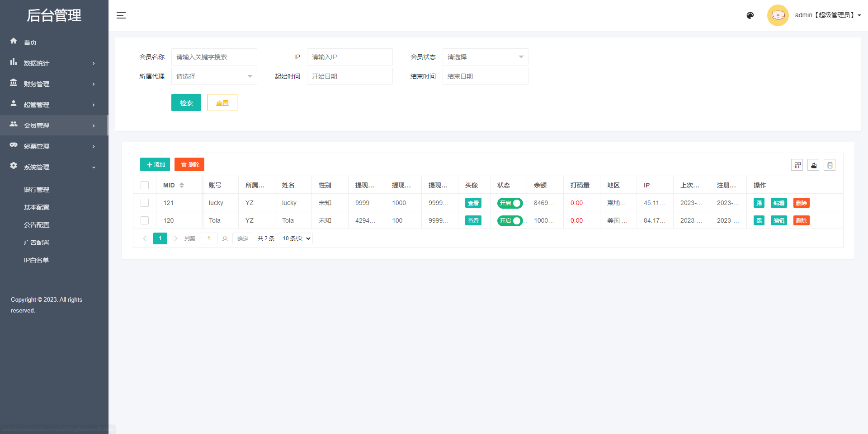Screen dimensions: 868x434
Task: Select checkbox for member 121 row
Action: click(x=145, y=203)
